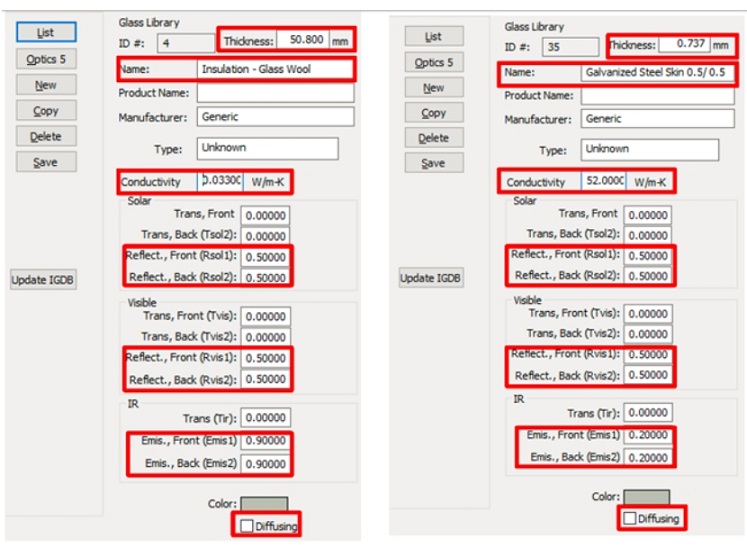Select the Thickness field showing 0.737
The image size is (747, 549).
pos(685,45)
